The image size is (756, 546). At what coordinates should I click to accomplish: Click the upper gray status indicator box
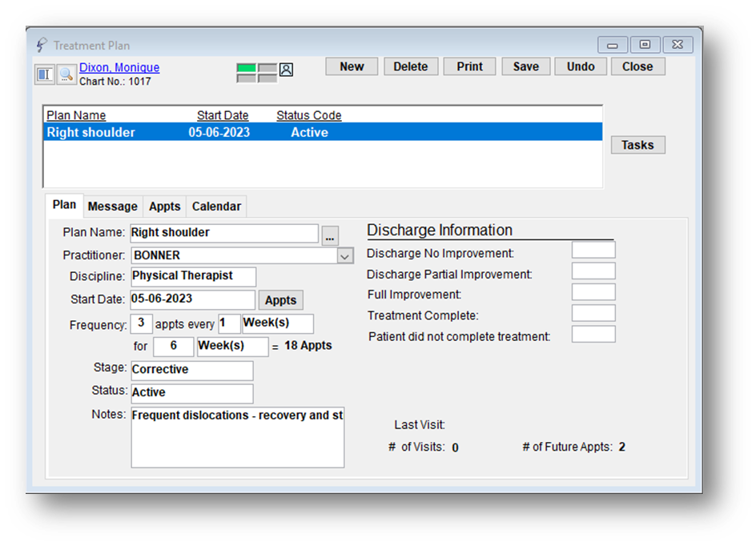tap(267, 68)
